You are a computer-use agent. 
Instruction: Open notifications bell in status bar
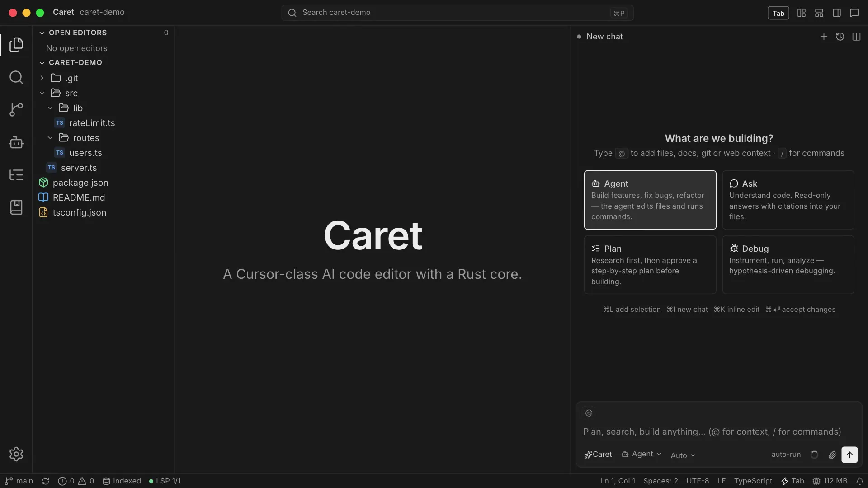pyautogui.click(x=859, y=481)
